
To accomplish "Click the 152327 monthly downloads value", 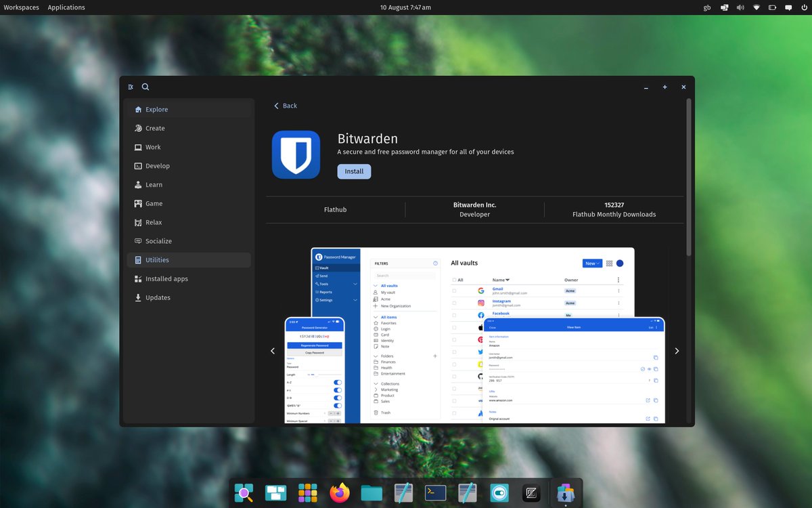I will click(614, 205).
